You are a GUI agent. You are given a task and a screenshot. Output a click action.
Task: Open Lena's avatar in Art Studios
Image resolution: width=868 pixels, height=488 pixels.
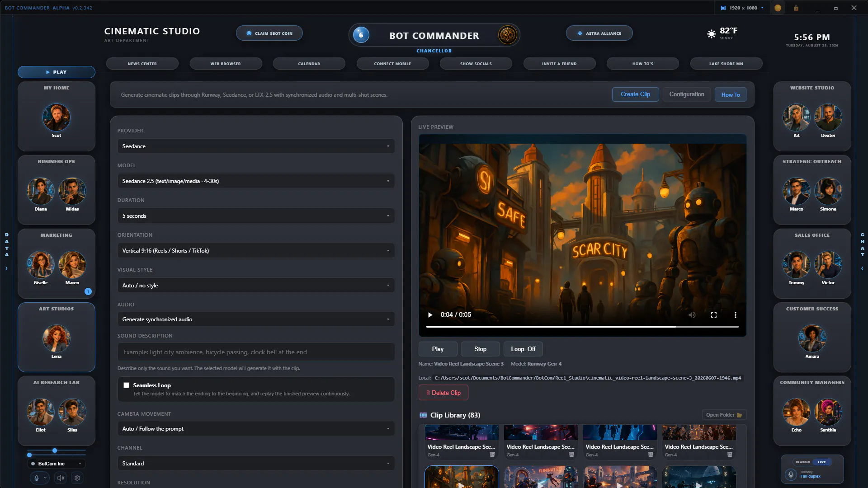(x=56, y=338)
